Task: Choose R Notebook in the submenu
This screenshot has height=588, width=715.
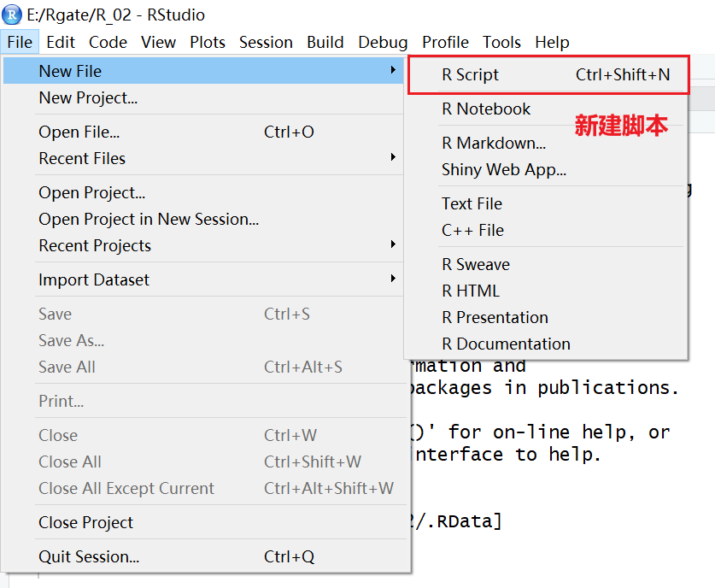Action: pos(486,109)
